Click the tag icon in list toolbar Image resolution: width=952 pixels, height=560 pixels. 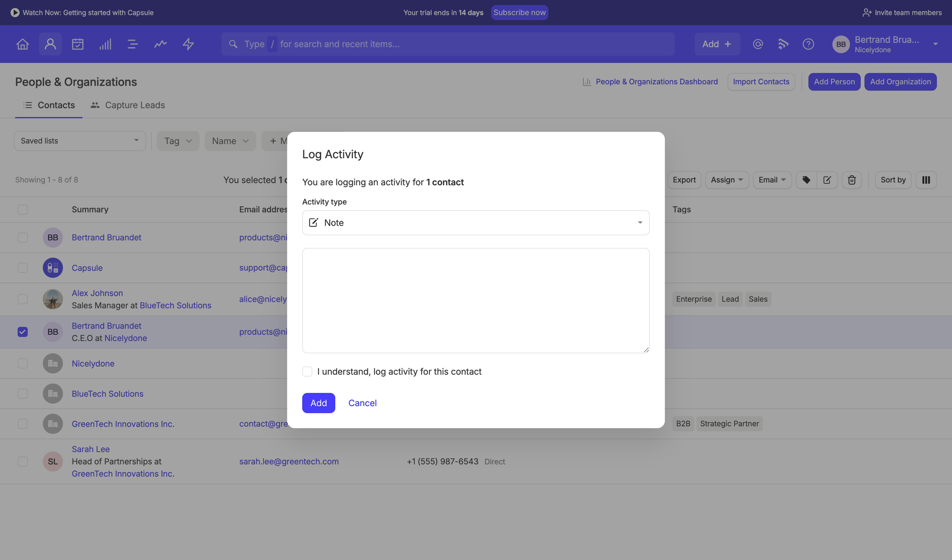pos(806,180)
